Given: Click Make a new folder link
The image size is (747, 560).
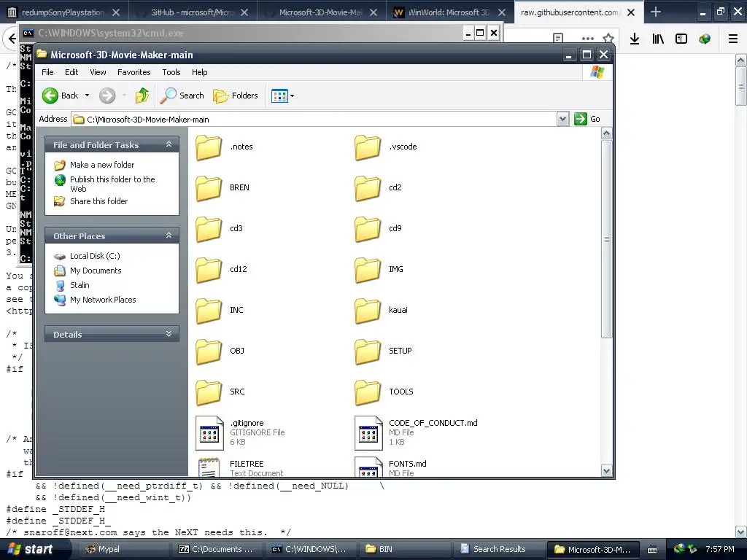Looking at the screenshot, I should click(x=102, y=165).
